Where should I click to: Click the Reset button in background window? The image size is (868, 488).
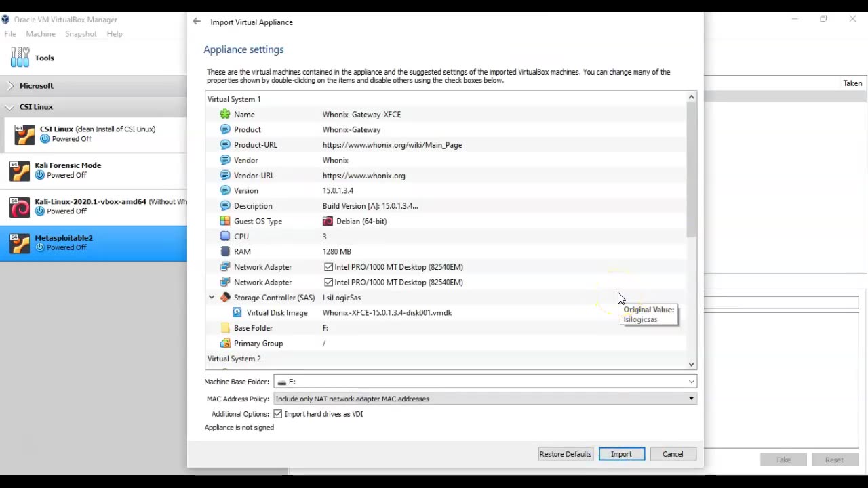(x=834, y=460)
